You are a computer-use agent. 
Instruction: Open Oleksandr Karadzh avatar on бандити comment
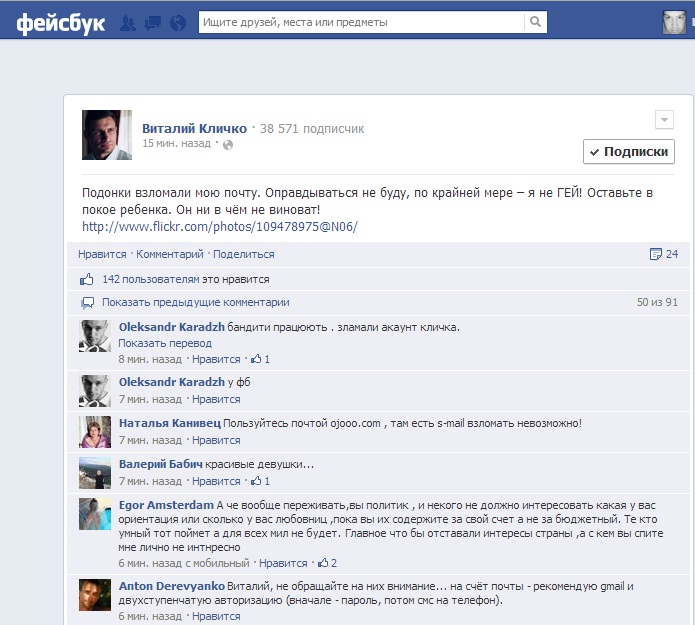coord(95,336)
